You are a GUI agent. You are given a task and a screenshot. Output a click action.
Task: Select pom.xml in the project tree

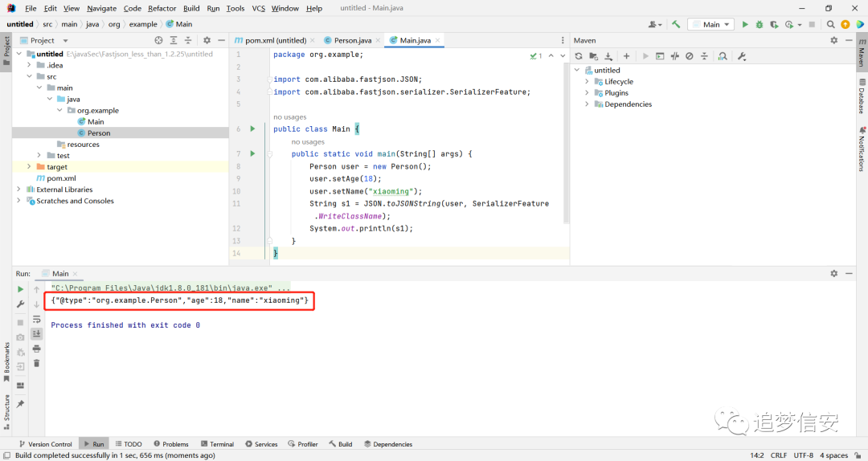click(x=61, y=178)
